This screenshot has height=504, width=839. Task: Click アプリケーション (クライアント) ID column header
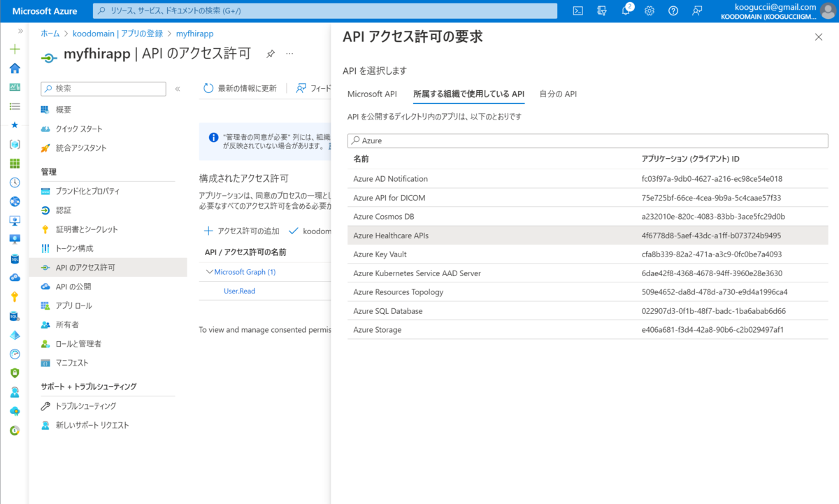(x=690, y=159)
